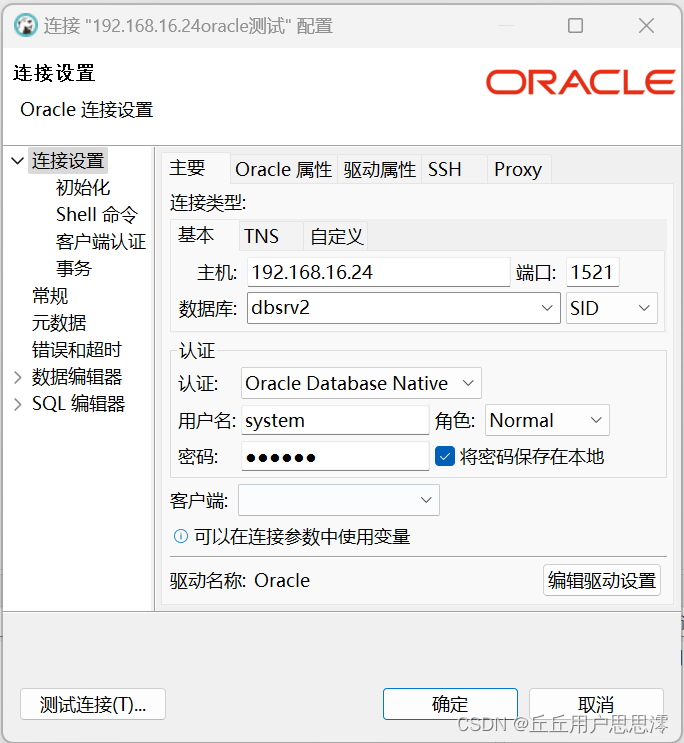Click the password input field
The height and width of the screenshot is (743, 684).
pos(335,456)
